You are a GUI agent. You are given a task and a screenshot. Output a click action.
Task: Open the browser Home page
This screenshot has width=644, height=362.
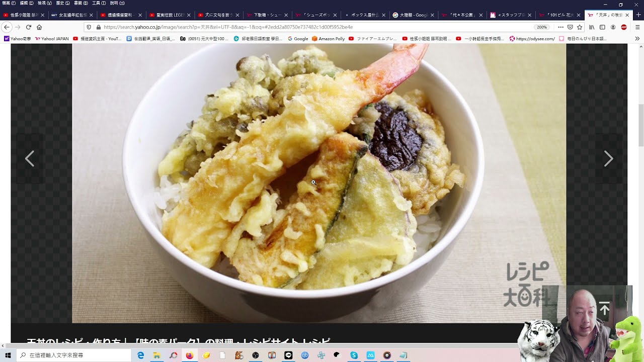point(39,27)
